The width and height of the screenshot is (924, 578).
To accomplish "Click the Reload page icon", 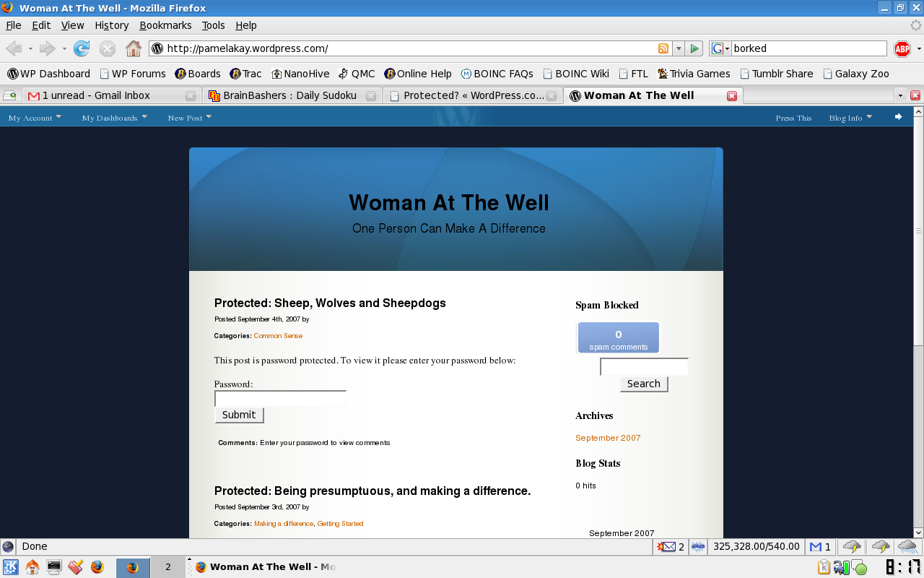I will click(x=82, y=48).
